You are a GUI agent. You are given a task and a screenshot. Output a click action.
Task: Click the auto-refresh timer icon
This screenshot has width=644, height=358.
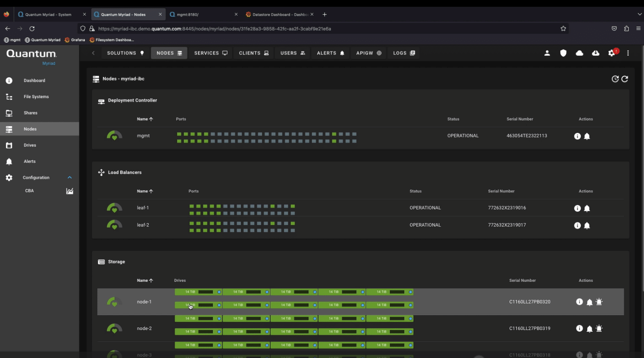(x=615, y=79)
